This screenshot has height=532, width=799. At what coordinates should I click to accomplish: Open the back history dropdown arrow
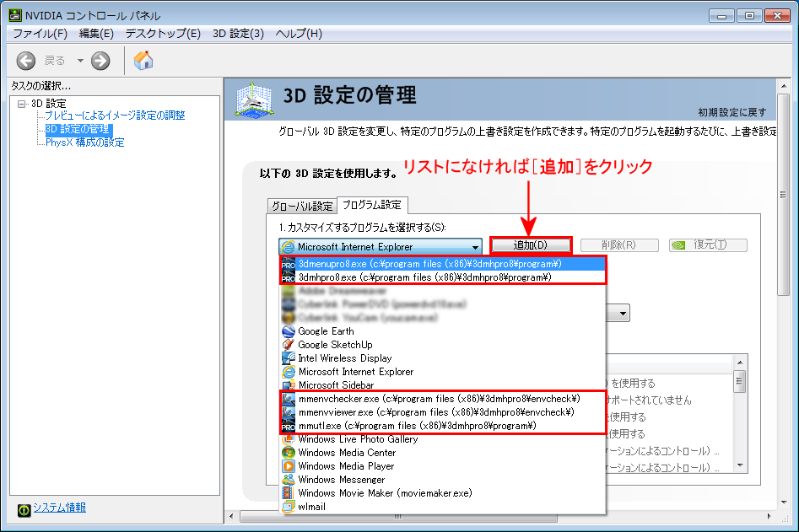(x=80, y=61)
